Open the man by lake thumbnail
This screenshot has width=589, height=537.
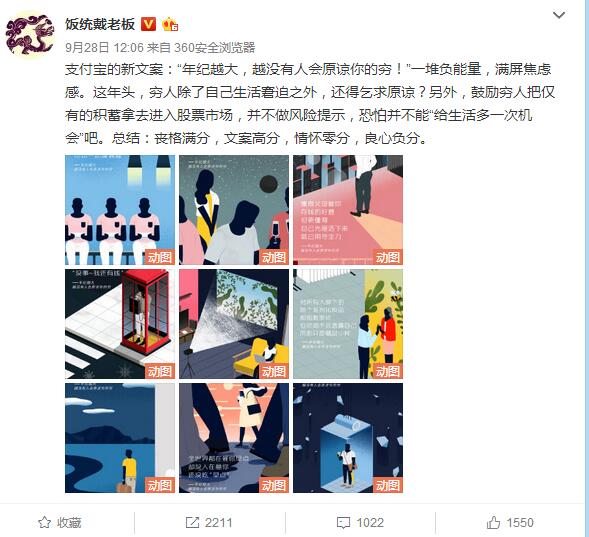click(x=120, y=438)
